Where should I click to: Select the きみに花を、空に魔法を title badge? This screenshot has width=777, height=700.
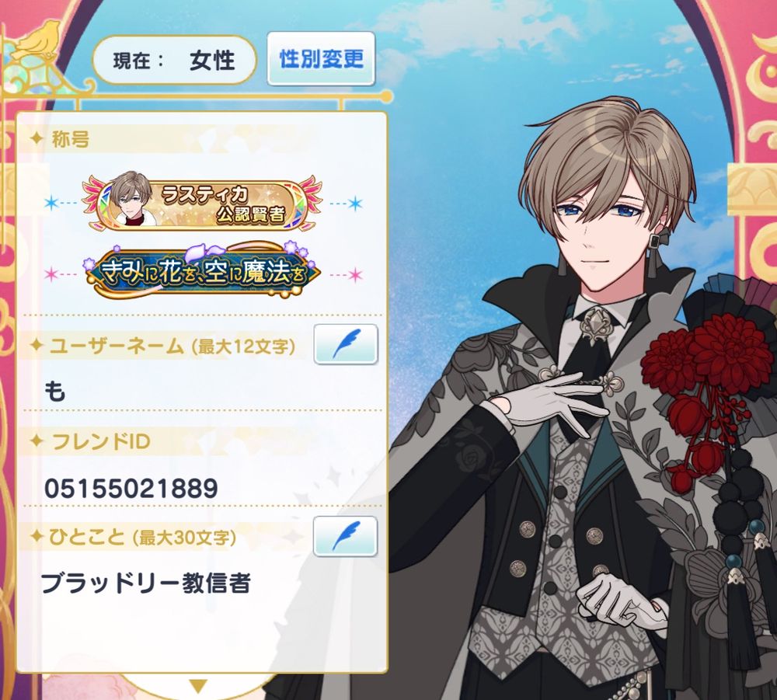coord(202,273)
